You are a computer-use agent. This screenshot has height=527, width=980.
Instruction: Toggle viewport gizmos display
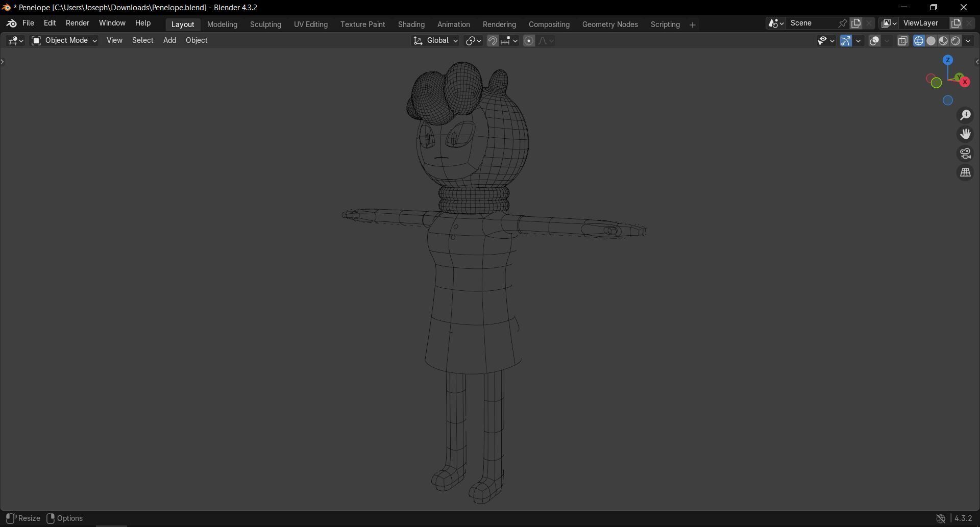tap(846, 41)
